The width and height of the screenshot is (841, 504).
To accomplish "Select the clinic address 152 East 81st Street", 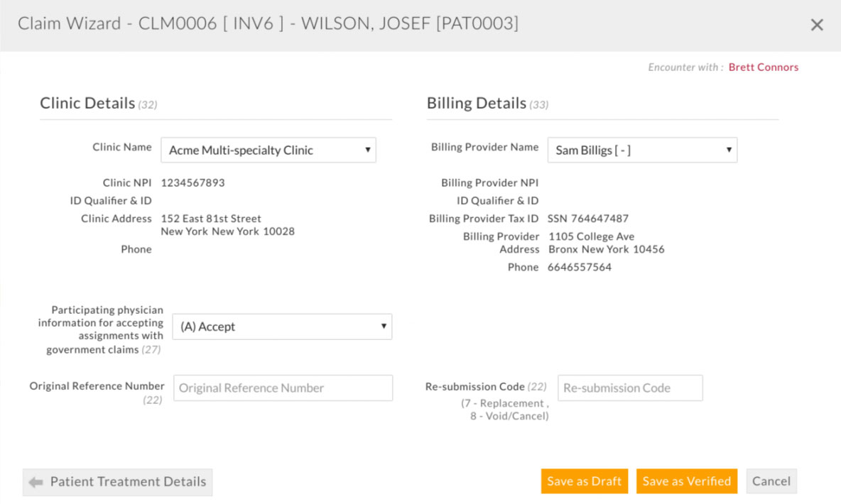I will 211,219.
